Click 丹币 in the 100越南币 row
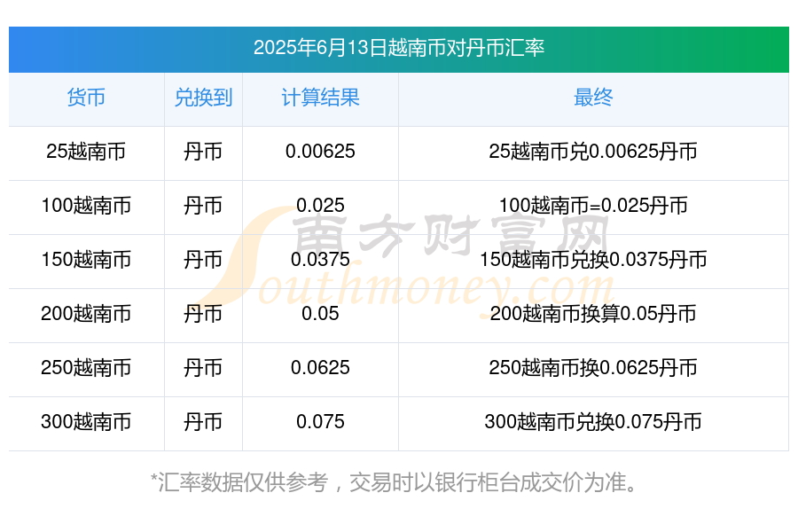Viewport: 798px width, 532px height. coord(203,206)
